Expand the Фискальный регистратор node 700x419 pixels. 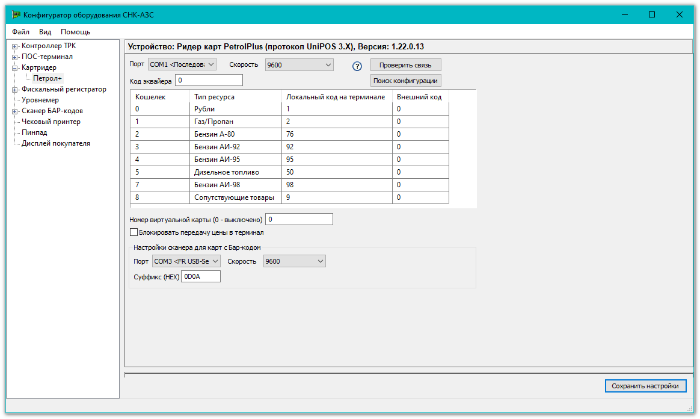14,89
